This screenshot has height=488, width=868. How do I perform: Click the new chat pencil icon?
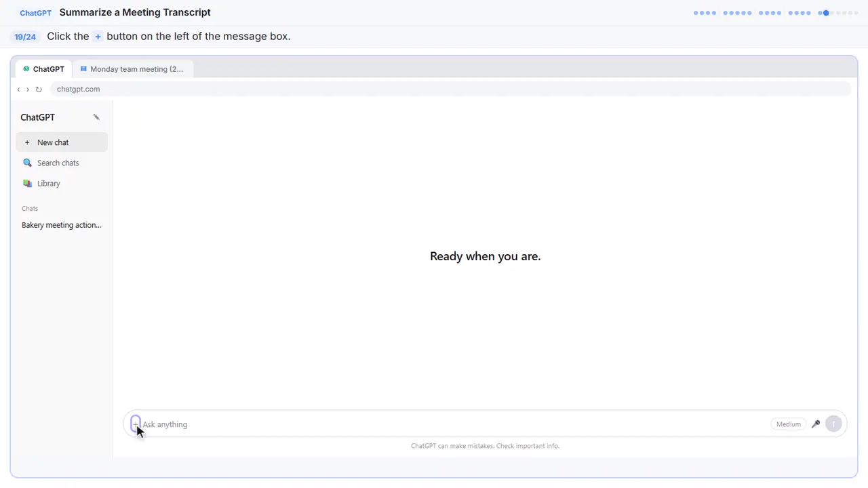pyautogui.click(x=96, y=117)
